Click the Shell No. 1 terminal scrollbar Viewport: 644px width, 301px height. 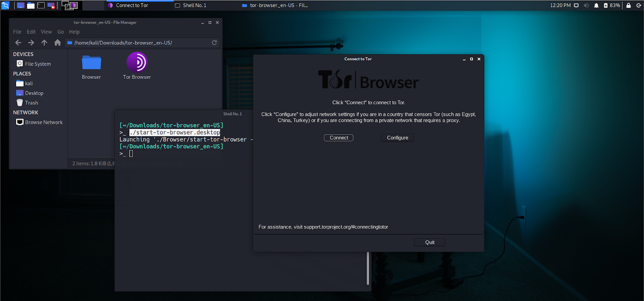tap(368, 268)
